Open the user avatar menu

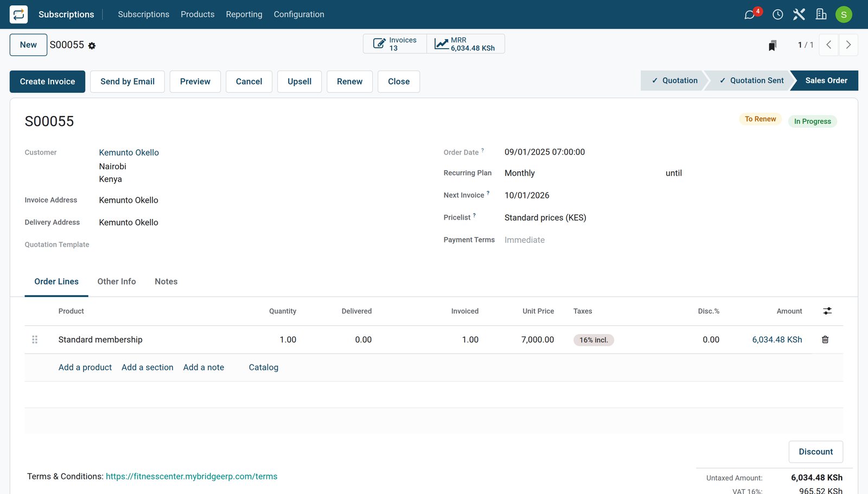pyautogui.click(x=844, y=14)
